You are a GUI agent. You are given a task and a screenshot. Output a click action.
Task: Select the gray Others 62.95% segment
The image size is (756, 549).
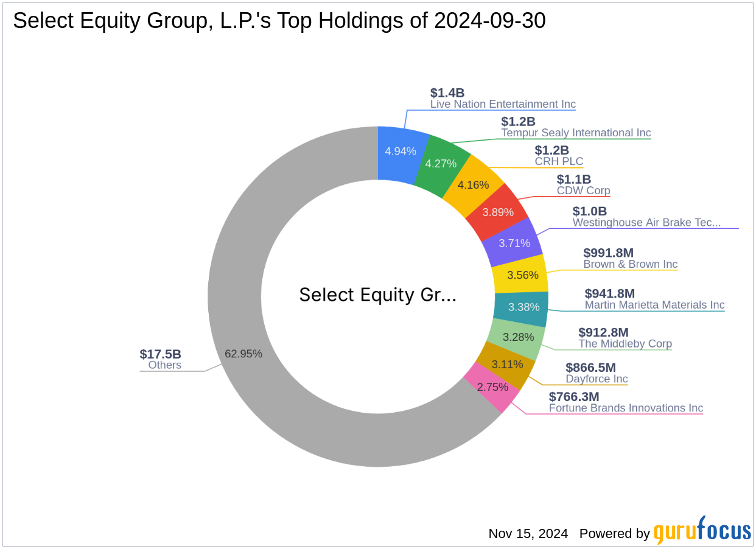point(243,353)
